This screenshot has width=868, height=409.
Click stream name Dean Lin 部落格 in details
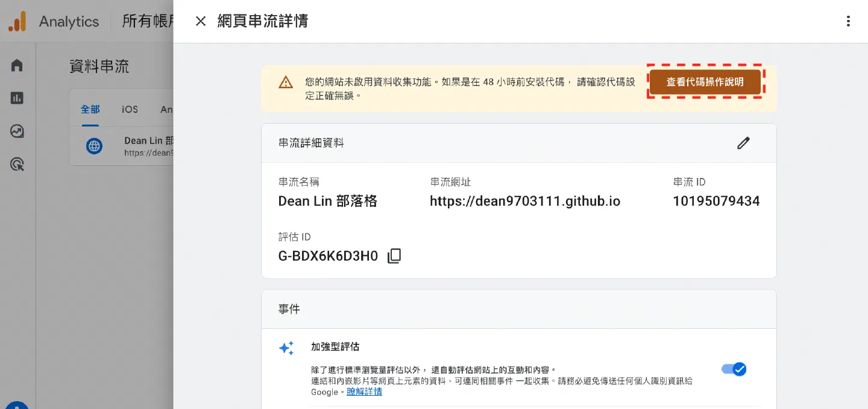[x=328, y=201]
